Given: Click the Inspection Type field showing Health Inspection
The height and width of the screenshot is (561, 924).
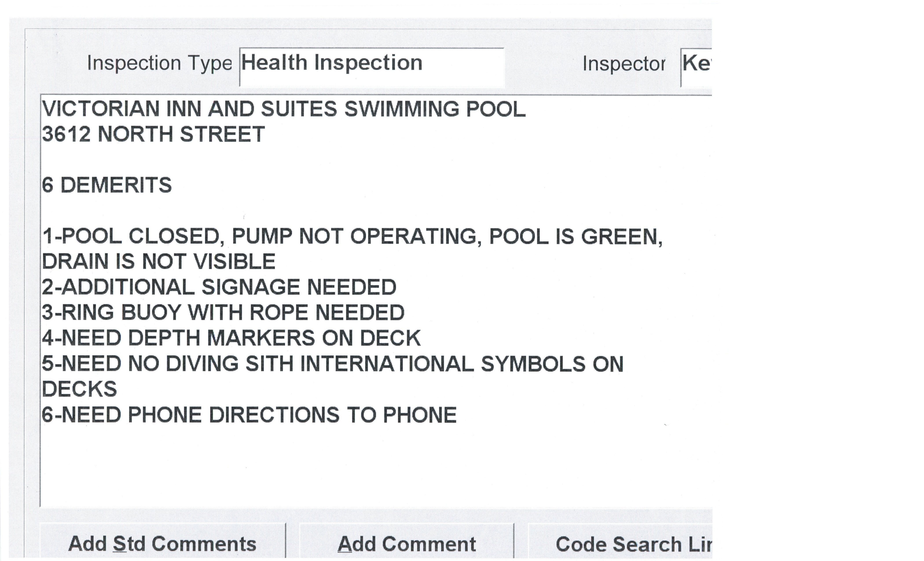Looking at the screenshot, I should click(x=371, y=67).
